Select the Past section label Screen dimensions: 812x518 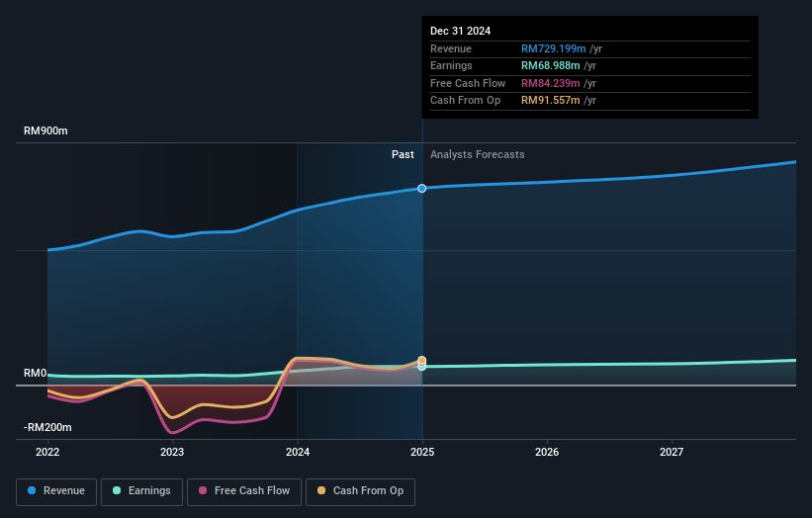[x=403, y=154]
